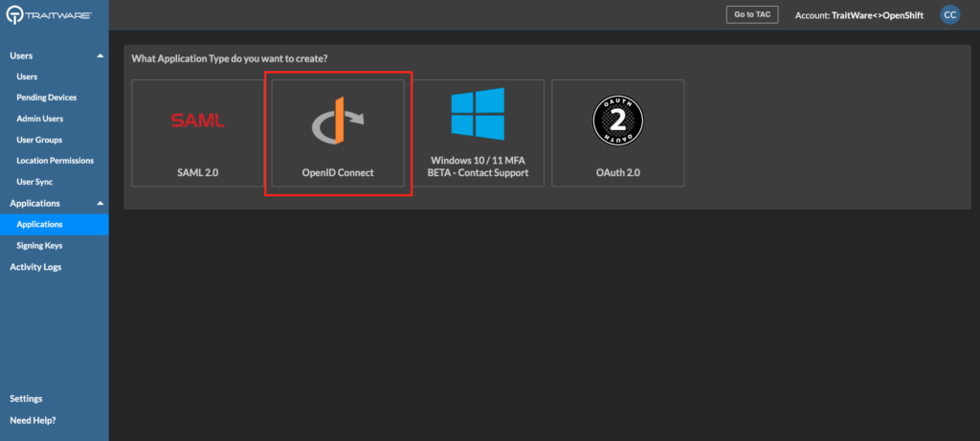980x441 pixels.
Task: Click the TraitWare logo
Action: point(49,15)
